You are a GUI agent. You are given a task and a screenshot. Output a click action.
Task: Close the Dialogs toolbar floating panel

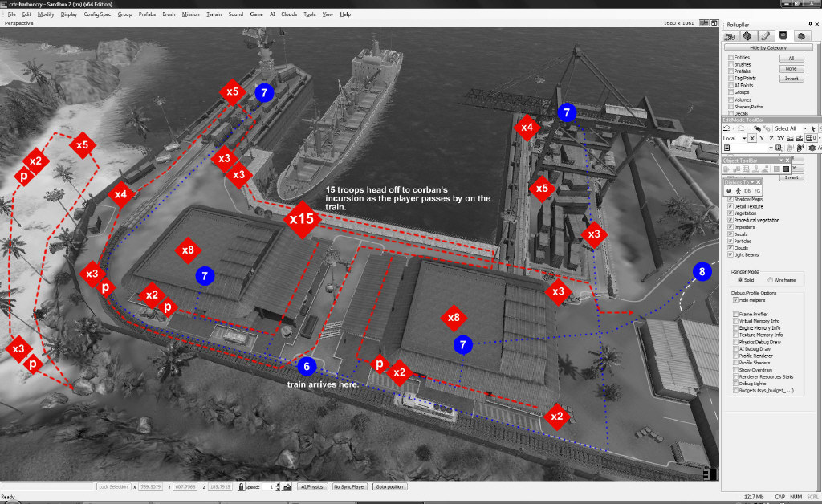[x=759, y=182]
